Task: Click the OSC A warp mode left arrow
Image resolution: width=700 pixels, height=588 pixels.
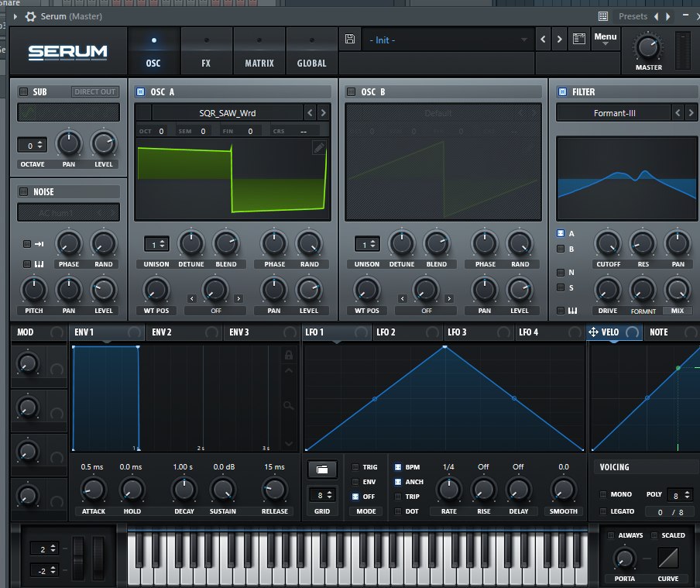Action: pyautogui.click(x=192, y=298)
